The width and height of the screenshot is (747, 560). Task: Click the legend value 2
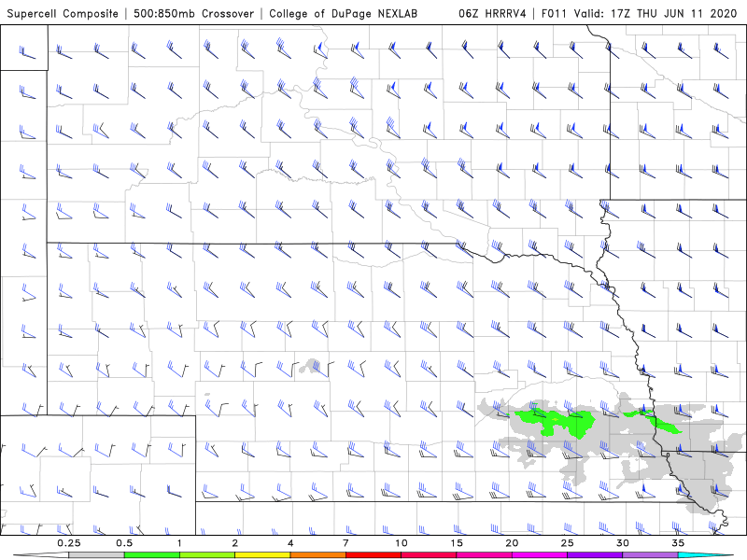235,543
